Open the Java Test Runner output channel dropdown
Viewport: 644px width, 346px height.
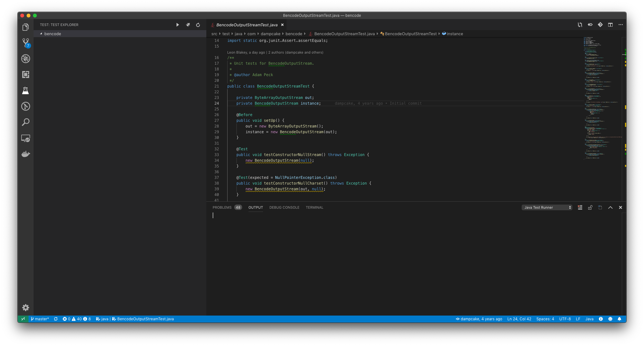coord(547,207)
